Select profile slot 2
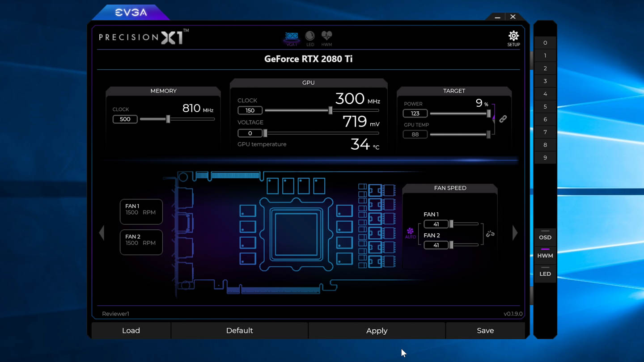644x362 pixels. point(545,68)
